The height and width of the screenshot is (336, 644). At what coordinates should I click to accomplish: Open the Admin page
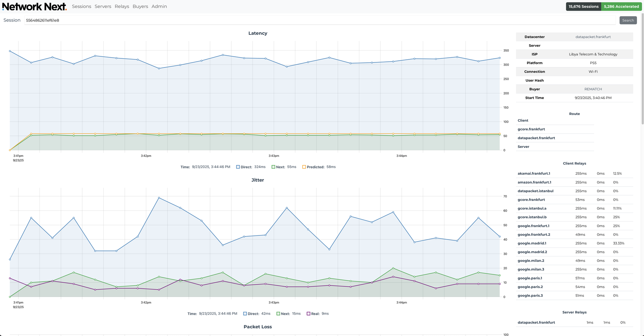[159, 7]
